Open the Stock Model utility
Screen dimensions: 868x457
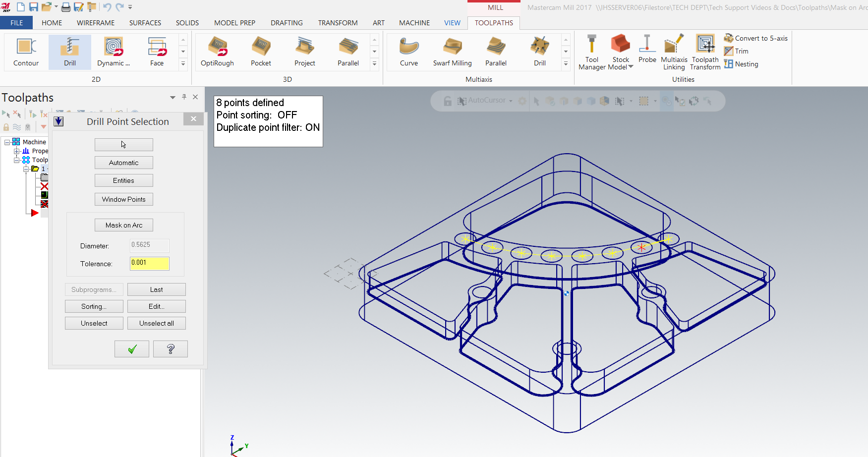[x=621, y=52]
